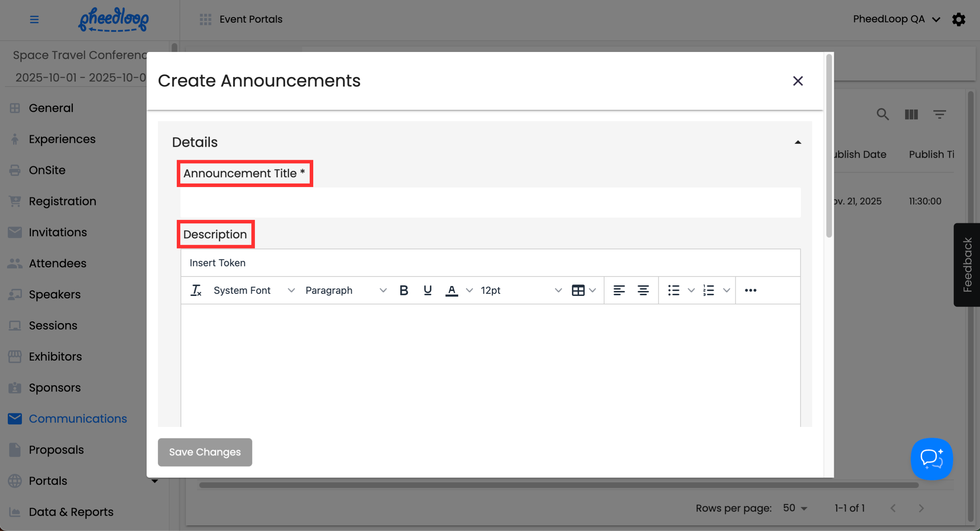The height and width of the screenshot is (531, 980).
Task: Click the Bold formatting icon
Action: coord(404,291)
